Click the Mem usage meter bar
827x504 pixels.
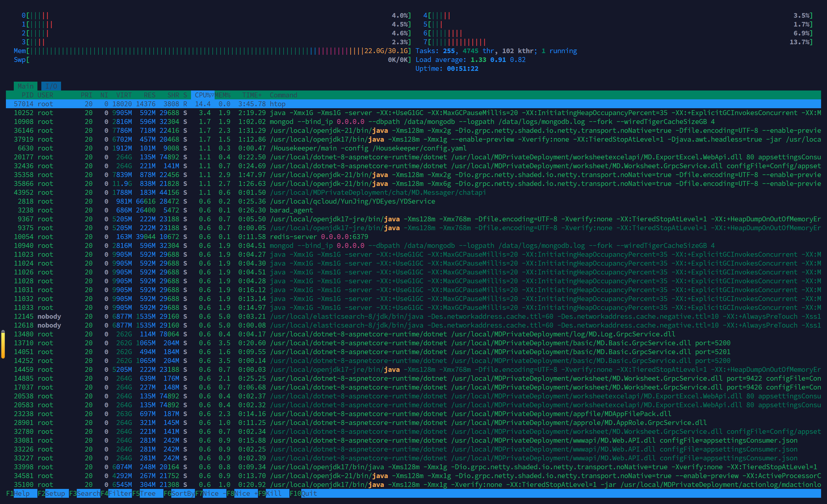coord(212,51)
